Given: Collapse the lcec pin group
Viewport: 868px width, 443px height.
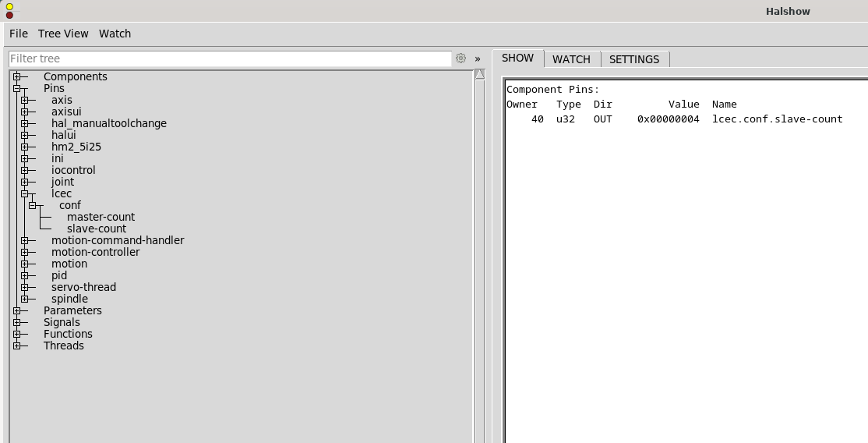Looking at the screenshot, I should pos(24,194).
